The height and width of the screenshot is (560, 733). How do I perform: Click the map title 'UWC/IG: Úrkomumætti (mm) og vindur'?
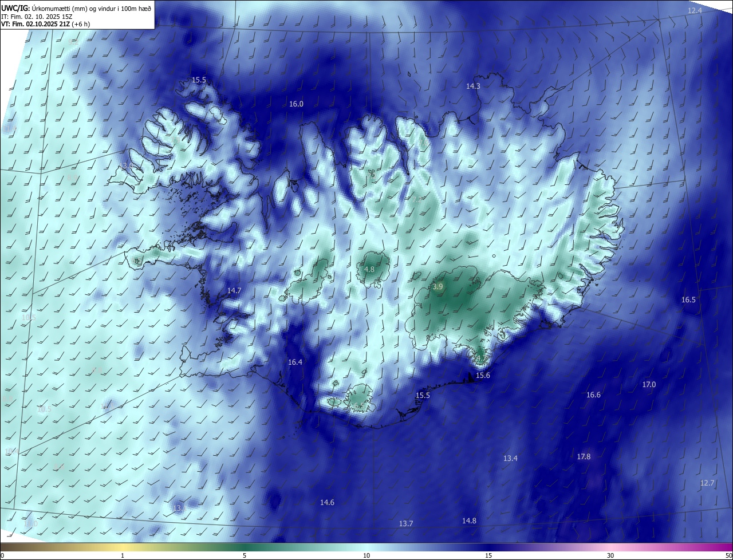[x=76, y=8]
